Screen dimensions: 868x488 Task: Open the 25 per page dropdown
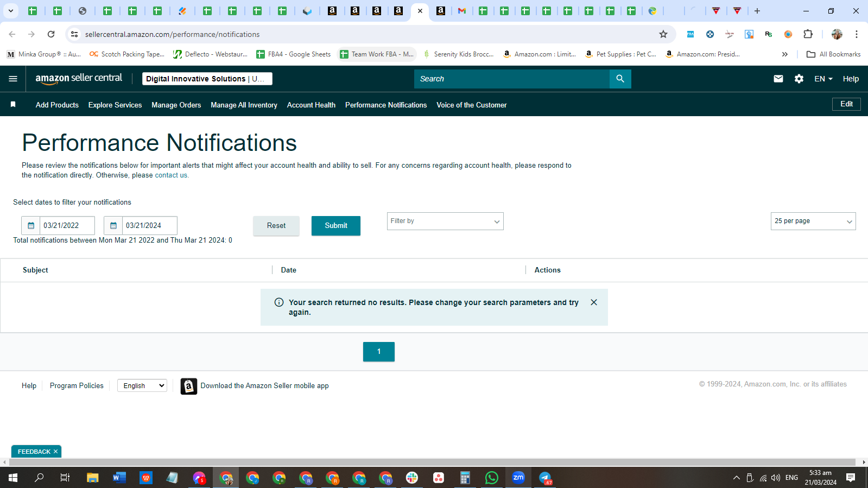(x=813, y=221)
